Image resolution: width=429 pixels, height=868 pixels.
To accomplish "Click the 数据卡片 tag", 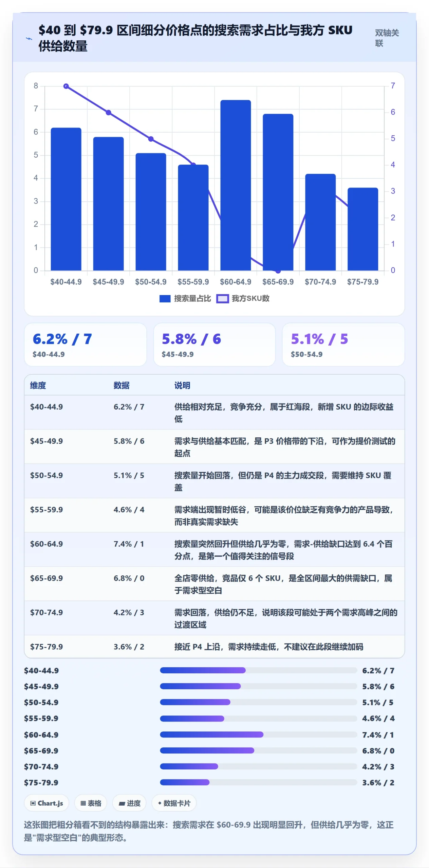I will (x=174, y=803).
